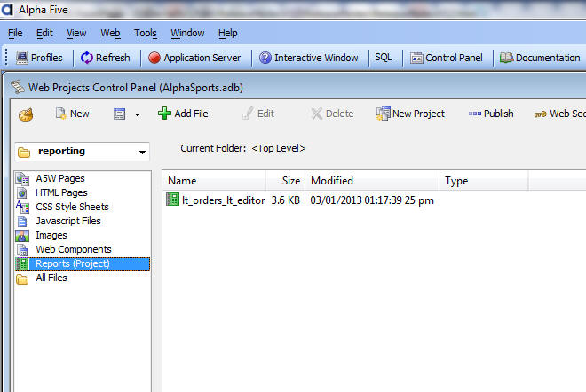Viewport: 586px width, 392px height.
Task: Click the Control Panel toolbar icon
Action: coord(416,58)
